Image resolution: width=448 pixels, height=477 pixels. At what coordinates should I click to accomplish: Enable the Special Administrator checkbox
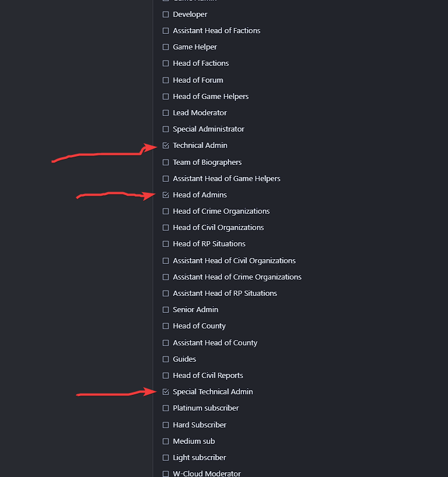[x=166, y=129]
